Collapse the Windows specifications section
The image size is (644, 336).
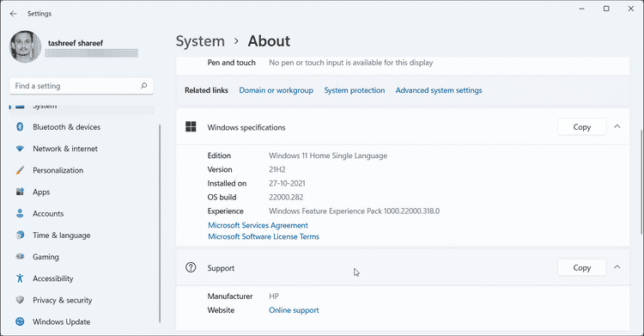pyautogui.click(x=617, y=126)
